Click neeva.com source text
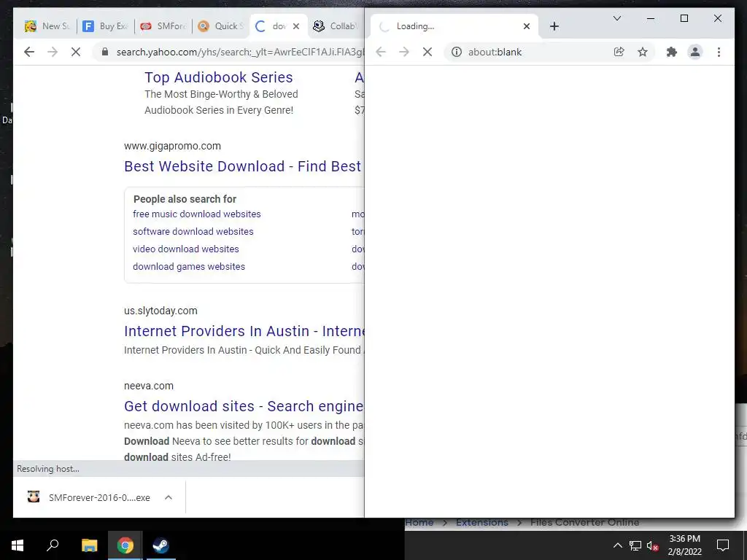The width and height of the screenshot is (747, 560). pyautogui.click(x=149, y=386)
